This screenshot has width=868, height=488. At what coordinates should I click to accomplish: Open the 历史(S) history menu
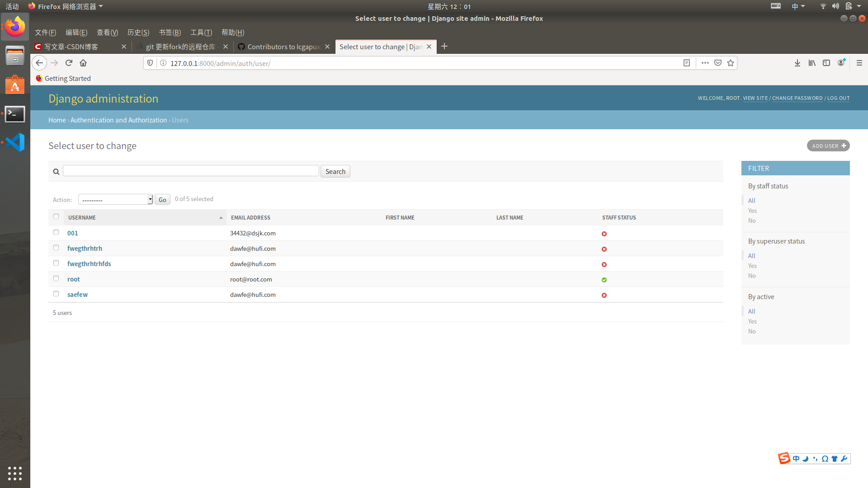coord(138,33)
